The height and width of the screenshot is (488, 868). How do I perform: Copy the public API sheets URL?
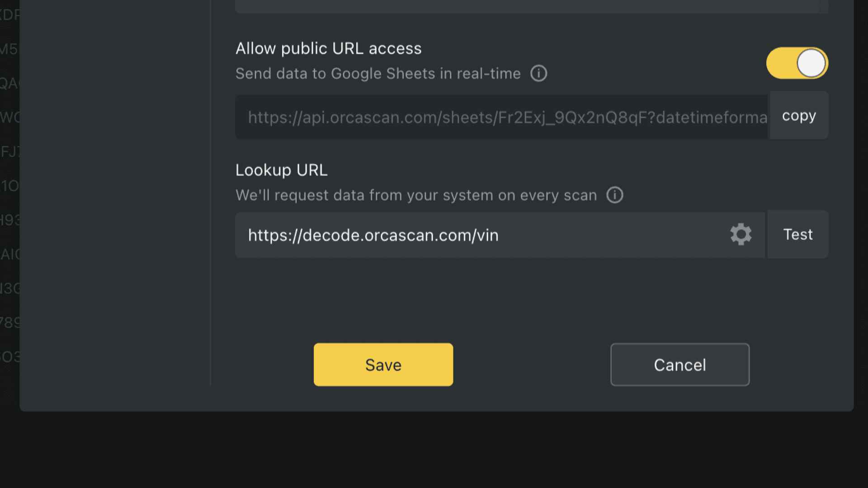(x=798, y=115)
